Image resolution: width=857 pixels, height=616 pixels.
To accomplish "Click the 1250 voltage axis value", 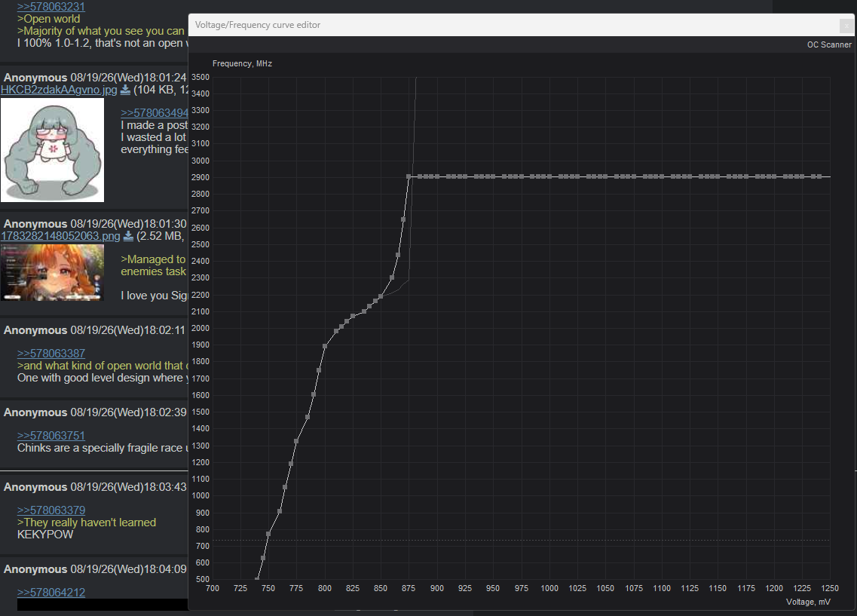I will (830, 588).
